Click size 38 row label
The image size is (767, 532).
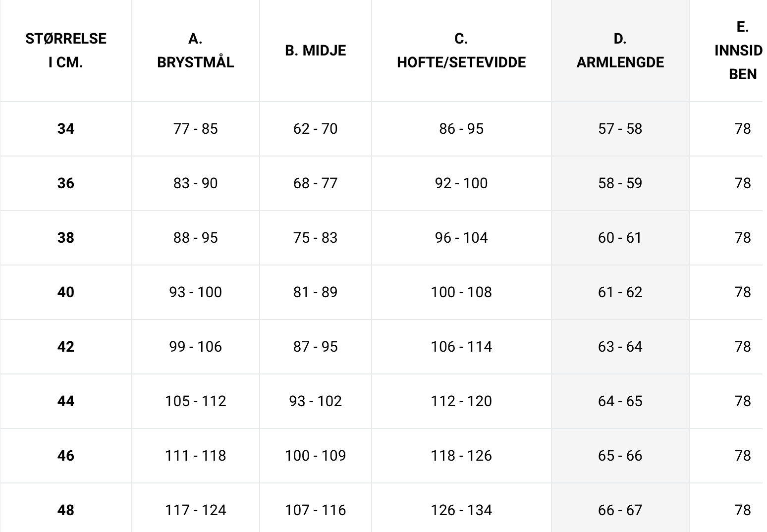tap(66, 238)
